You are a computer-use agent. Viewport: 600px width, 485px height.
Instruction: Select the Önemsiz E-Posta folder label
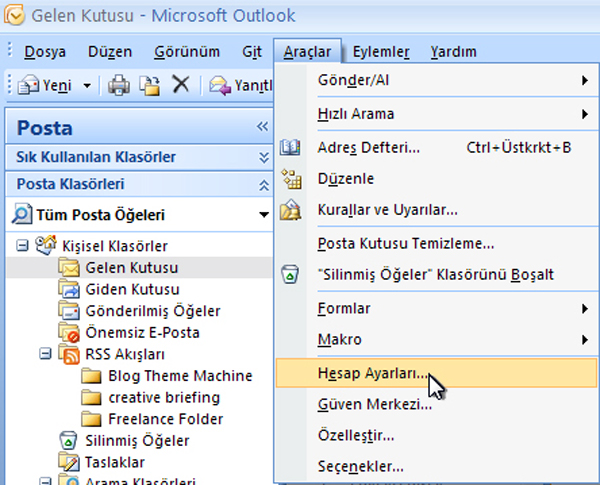142,332
